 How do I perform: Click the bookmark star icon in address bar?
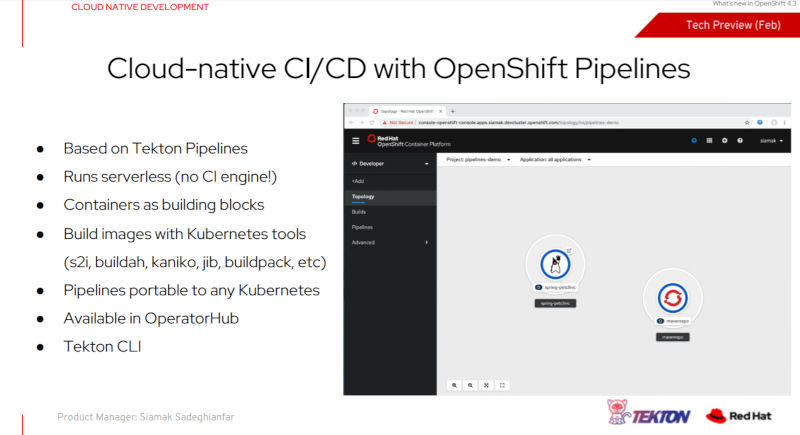click(x=747, y=122)
